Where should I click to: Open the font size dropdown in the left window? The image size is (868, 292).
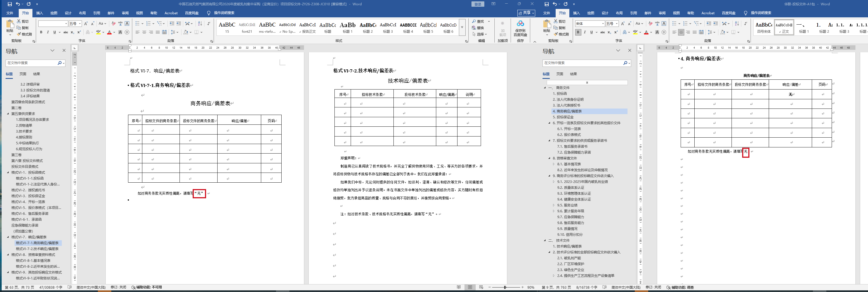pos(80,23)
